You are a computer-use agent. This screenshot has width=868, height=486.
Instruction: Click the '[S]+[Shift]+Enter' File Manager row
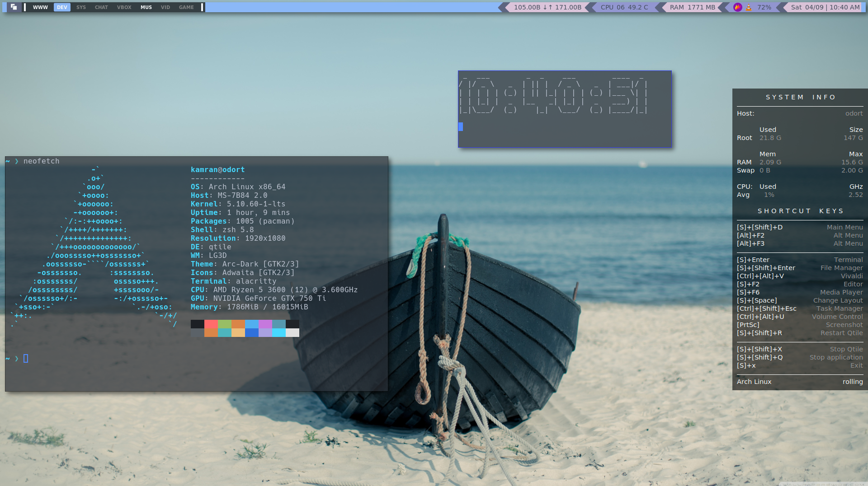pos(800,268)
